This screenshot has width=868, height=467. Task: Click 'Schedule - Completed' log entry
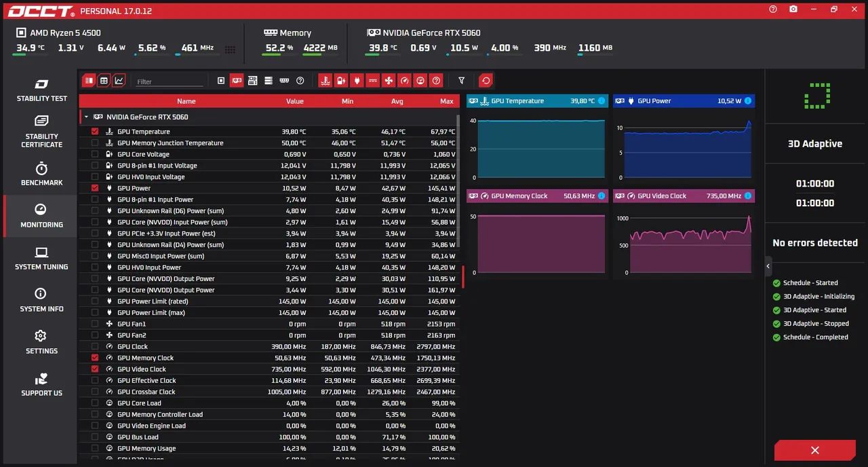click(x=816, y=337)
